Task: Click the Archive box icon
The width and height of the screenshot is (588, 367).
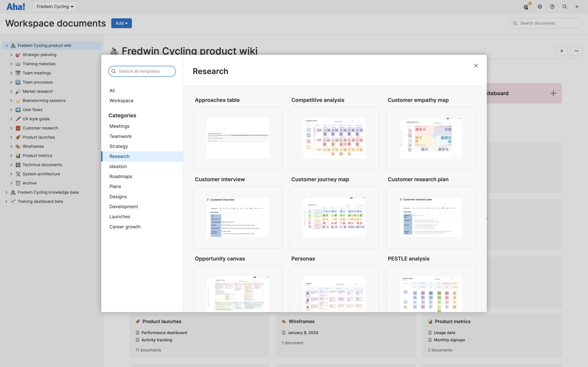Action: coord(18,183)
